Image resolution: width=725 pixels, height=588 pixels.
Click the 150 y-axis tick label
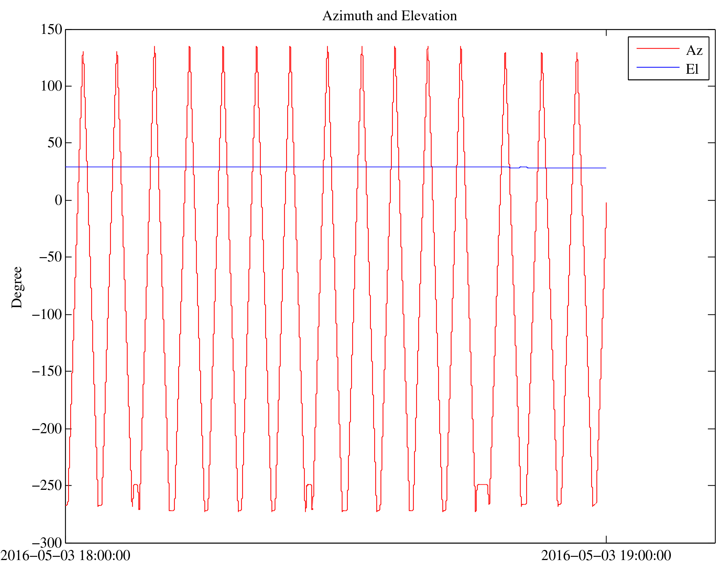(51, 29)
